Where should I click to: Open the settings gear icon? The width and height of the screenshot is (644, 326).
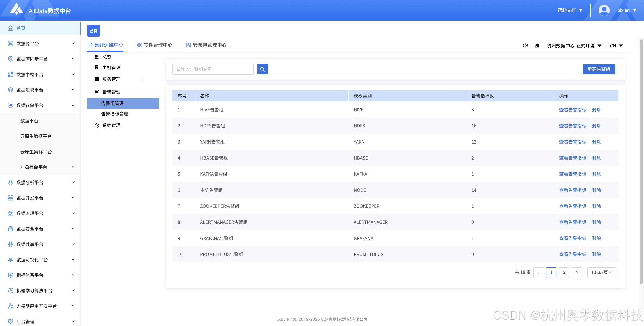(525, 46)
